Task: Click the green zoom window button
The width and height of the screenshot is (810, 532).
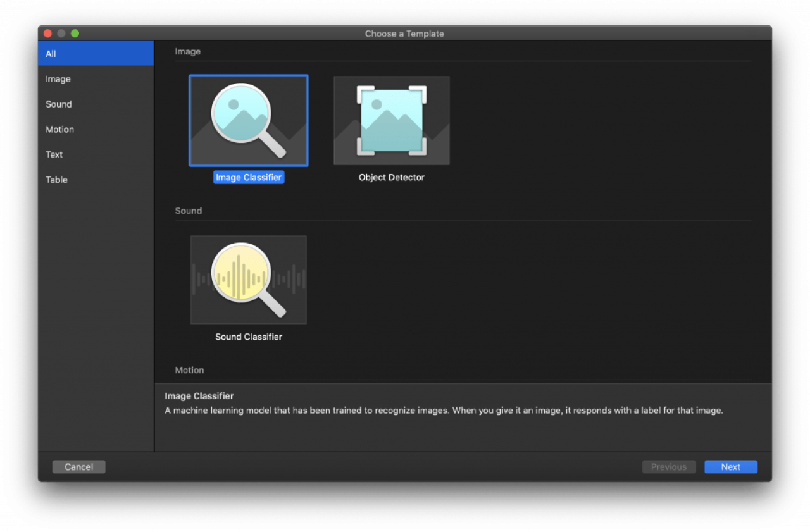Action: pyautogui.click(x=75, y=34)
